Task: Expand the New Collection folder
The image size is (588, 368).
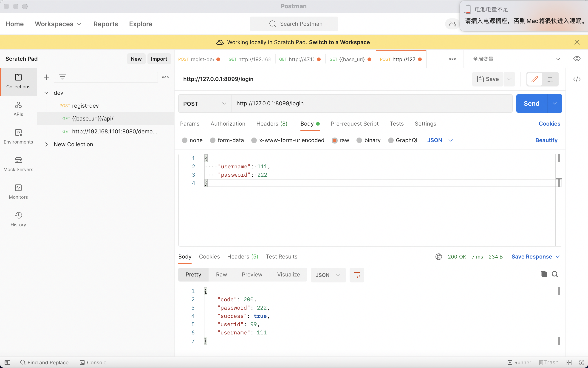Action: point(46,144)
